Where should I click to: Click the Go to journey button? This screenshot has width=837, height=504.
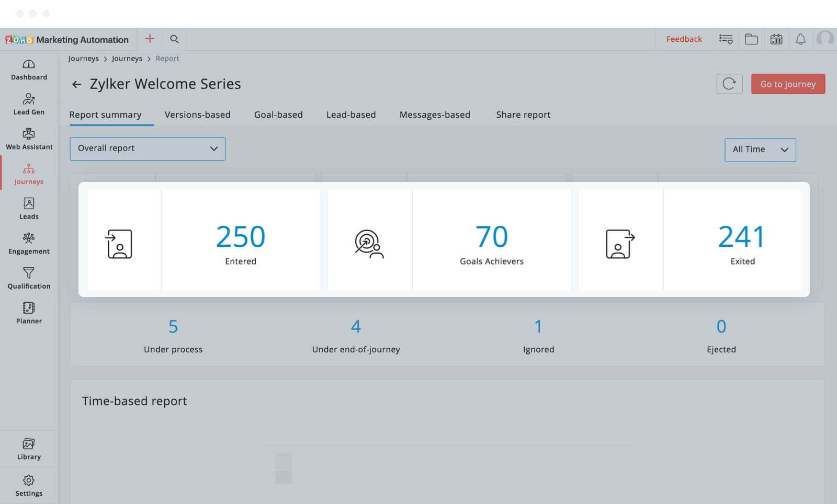(788, 84)
